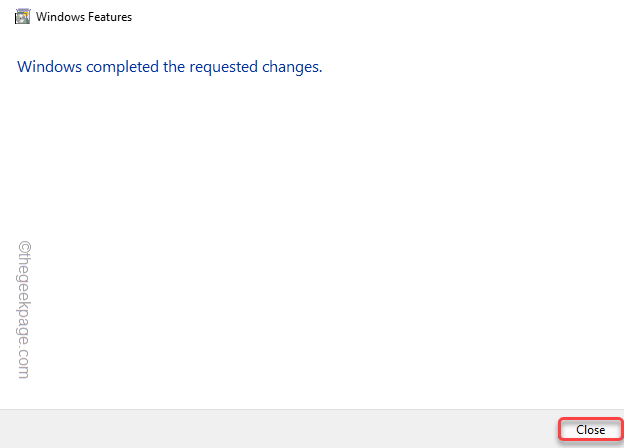Open the system menu via the title icon
This screenshot has width=624, height=448.
coord(22,17)
